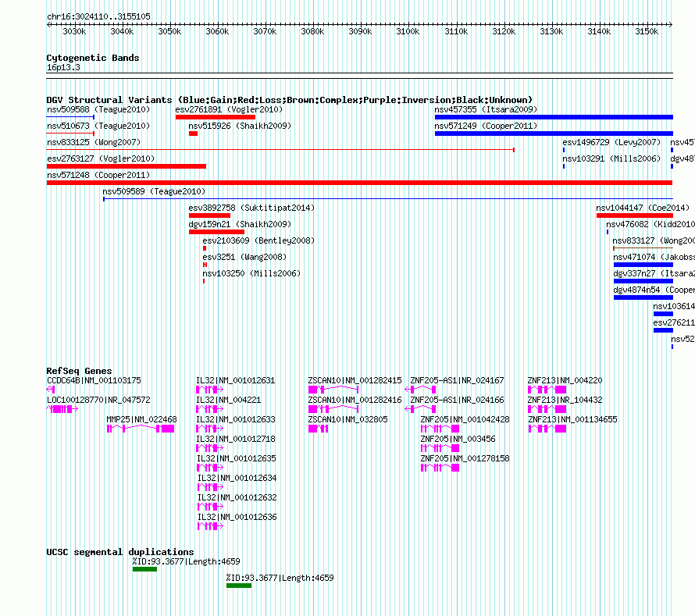Click the nsv476082 variant label
Image resolution: width=695 pixels, height=616 pixels.
click(x=650, y=224)
